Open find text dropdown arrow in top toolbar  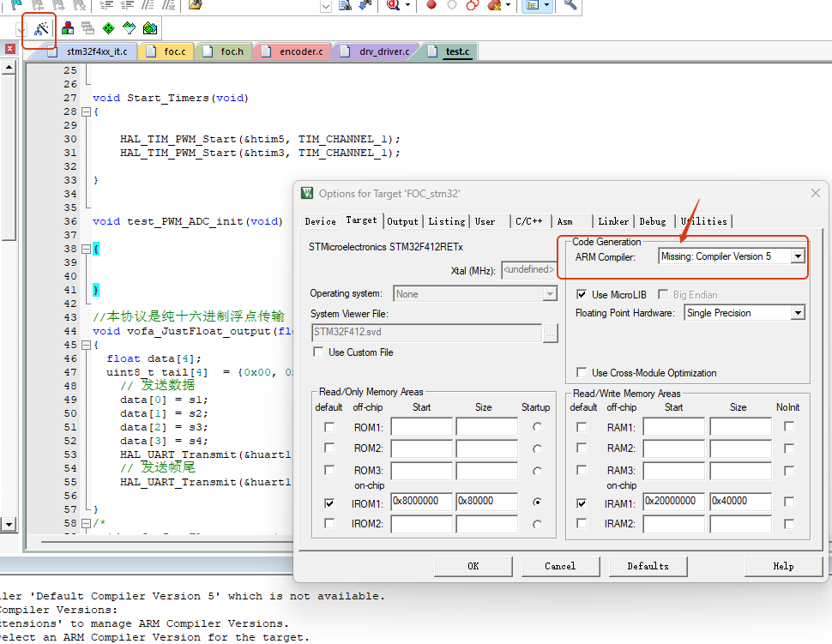(x=326, y=6)
